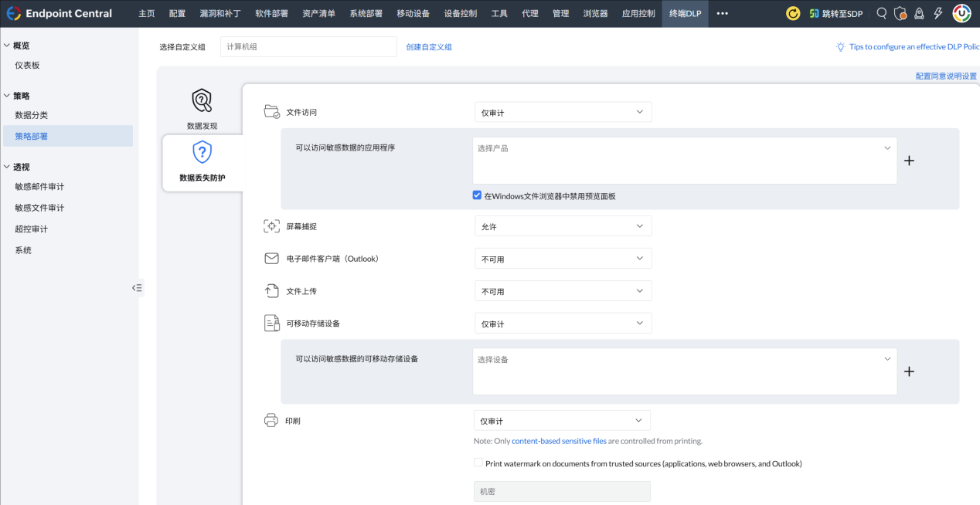The width and height of the screenshot is (980, 505).
Task: Enable the Print watermark checkbox
Action: [x=479, y=463]
